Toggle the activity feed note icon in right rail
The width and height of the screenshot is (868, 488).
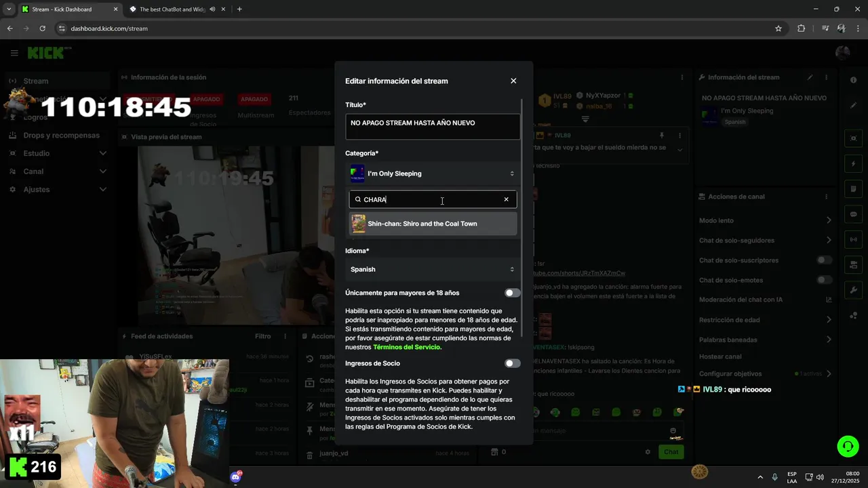coord(853,188)
